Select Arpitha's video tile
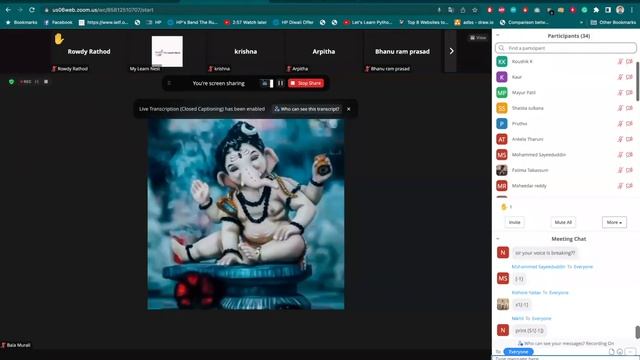This screenshot has height=360, width=640. (324, 51)
